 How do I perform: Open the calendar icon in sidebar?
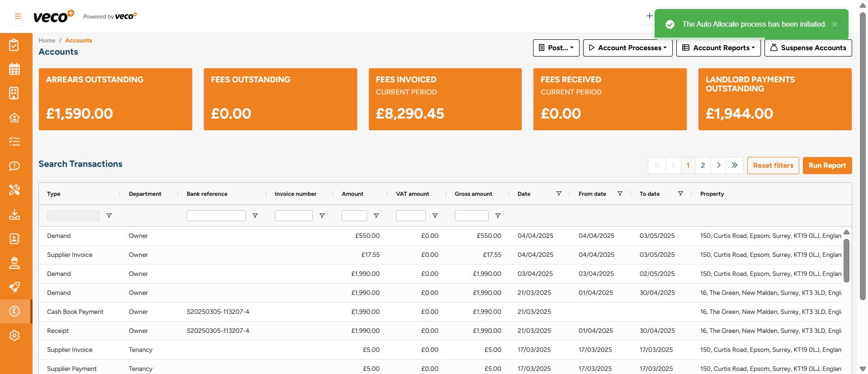click(14, 69)
